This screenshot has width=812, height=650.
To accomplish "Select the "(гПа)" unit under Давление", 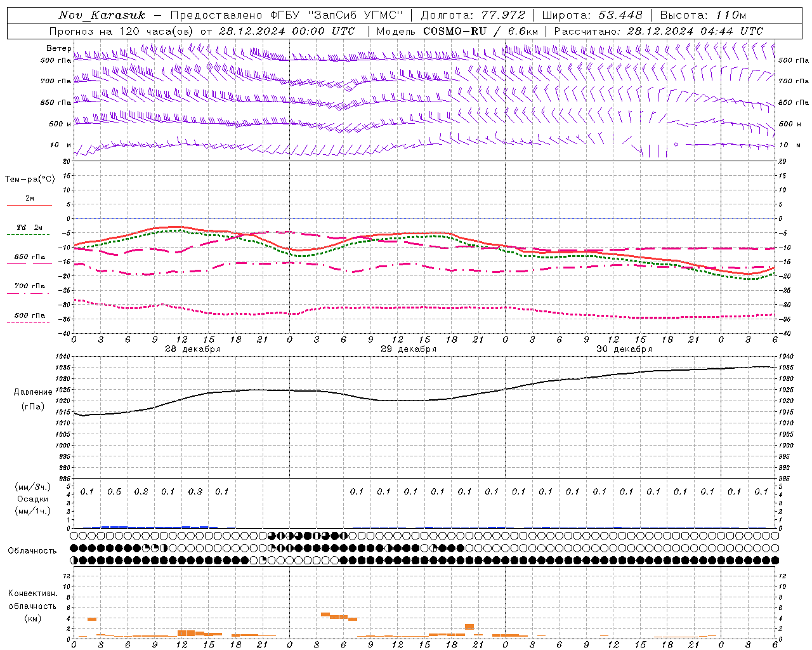I will [x=33, y=407].
